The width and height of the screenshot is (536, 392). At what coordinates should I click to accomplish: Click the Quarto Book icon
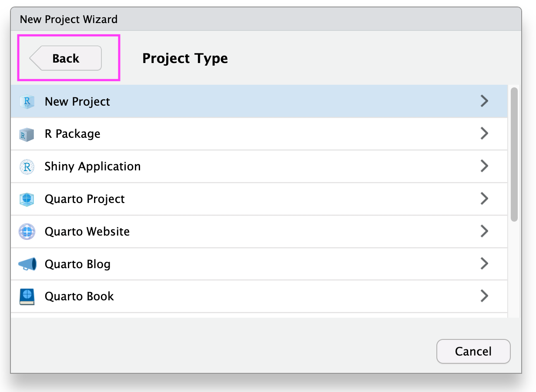pyautogui.click(x=27, y=297)
